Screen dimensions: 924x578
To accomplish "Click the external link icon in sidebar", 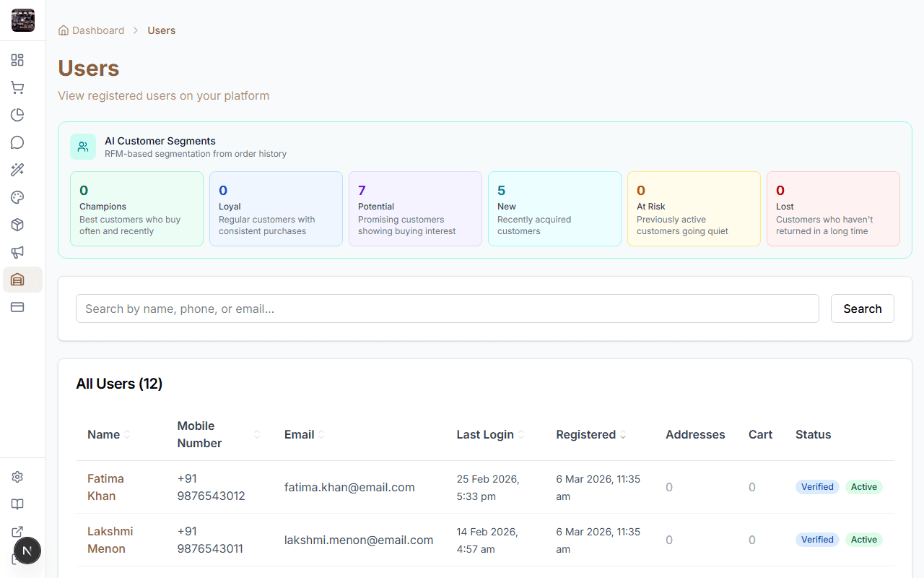I will coord(17,532).
